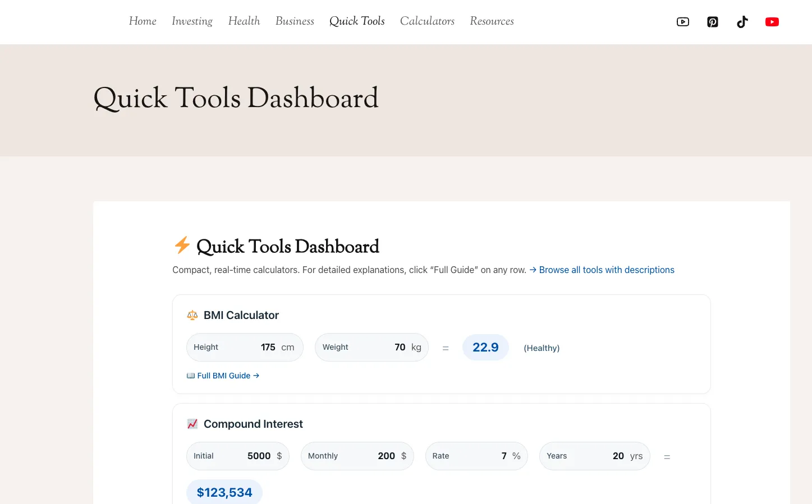Focus the Years input field
This screenshot has height=504, width=812.
[595, 456]
